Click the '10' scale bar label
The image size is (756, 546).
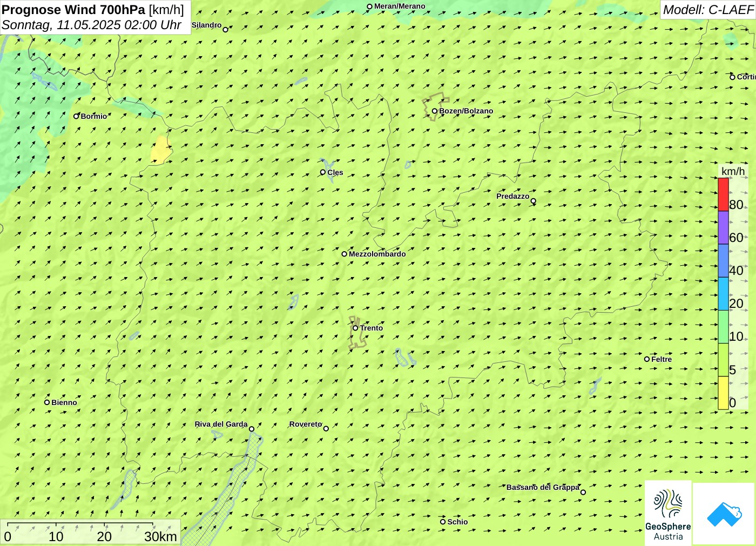tap(56, 537)
